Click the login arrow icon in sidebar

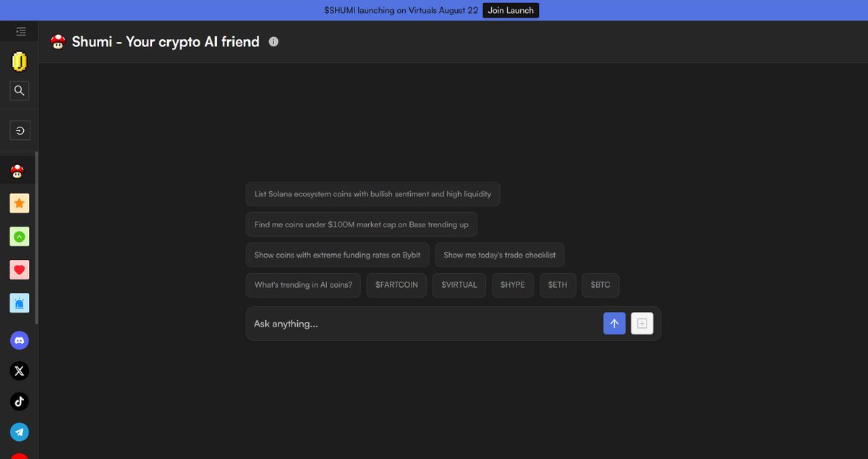(20, 131)
